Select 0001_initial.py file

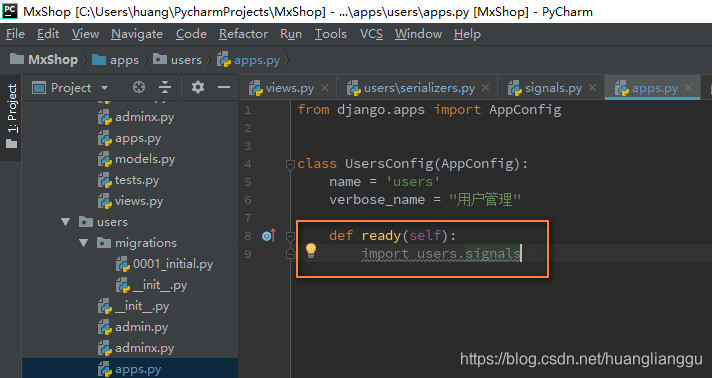[x=164, y=264]
